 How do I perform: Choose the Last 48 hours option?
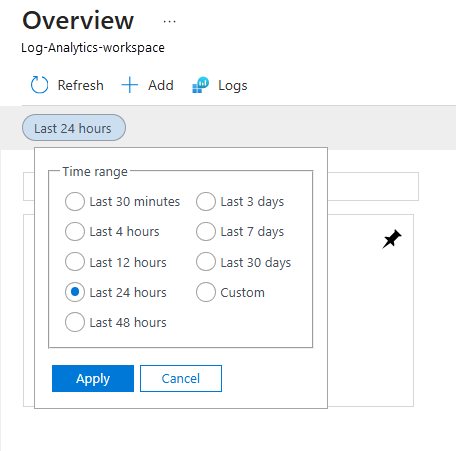tap(75, 322)
